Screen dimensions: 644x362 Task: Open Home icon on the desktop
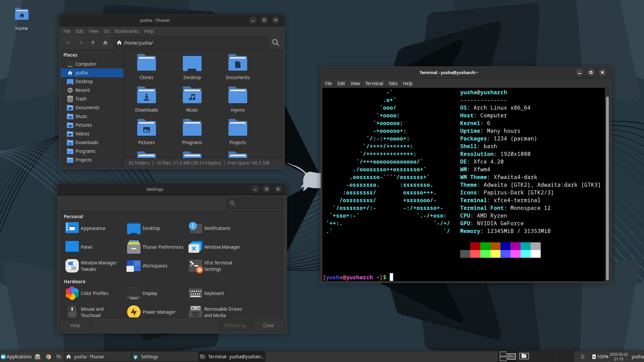(22, 20)
